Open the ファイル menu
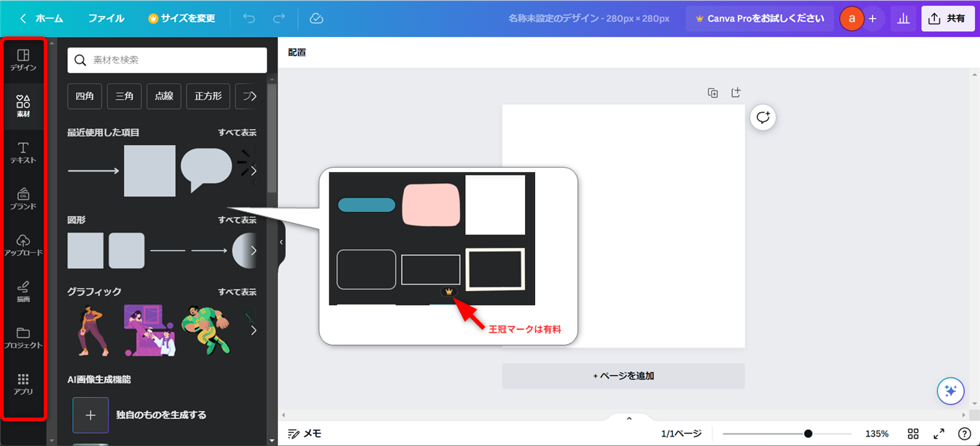Screen dimensions: 980x446 [106, 18]
